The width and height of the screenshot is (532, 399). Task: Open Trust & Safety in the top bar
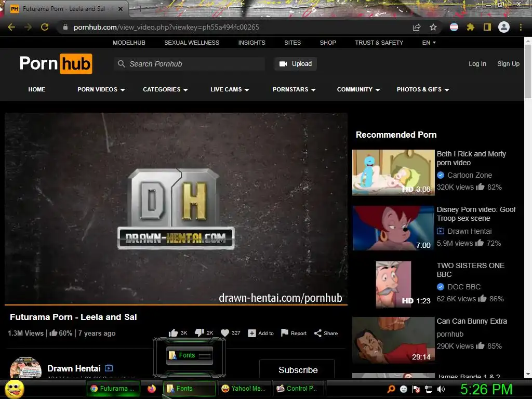coord(379,43)
